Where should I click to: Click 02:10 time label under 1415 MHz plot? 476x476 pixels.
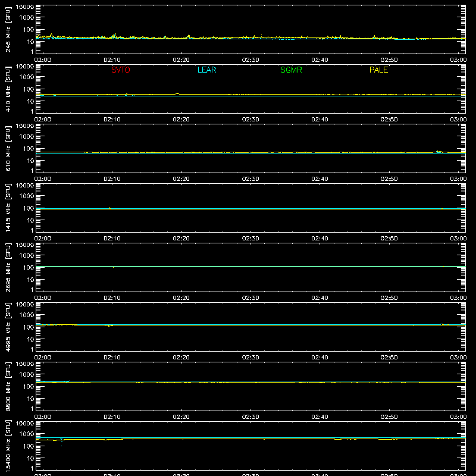tap(112, 239)
